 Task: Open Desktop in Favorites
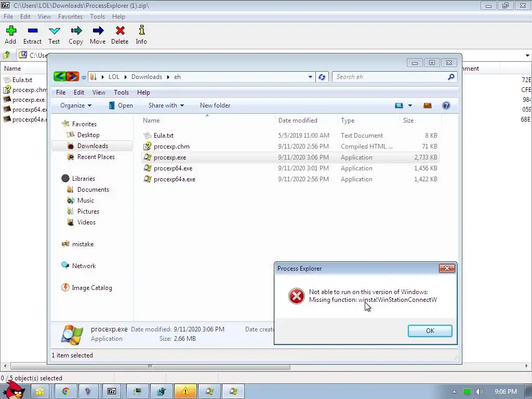coord(88,135)
